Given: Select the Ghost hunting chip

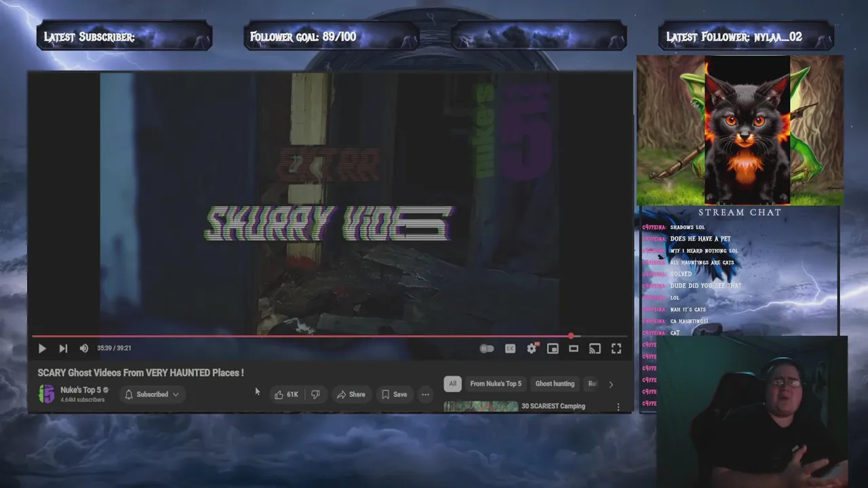Looking at the screenshot, I should 555,384.
